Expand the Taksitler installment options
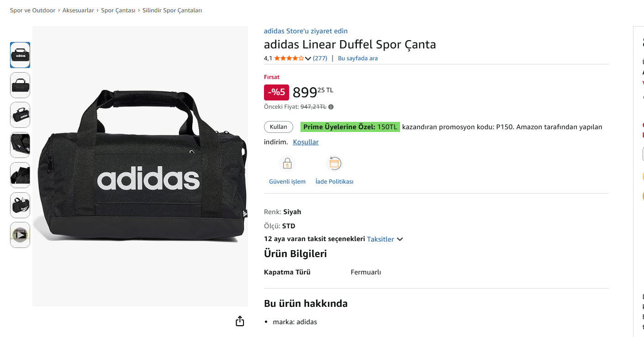This screenshot has height=337, width=644. [385, 239]
